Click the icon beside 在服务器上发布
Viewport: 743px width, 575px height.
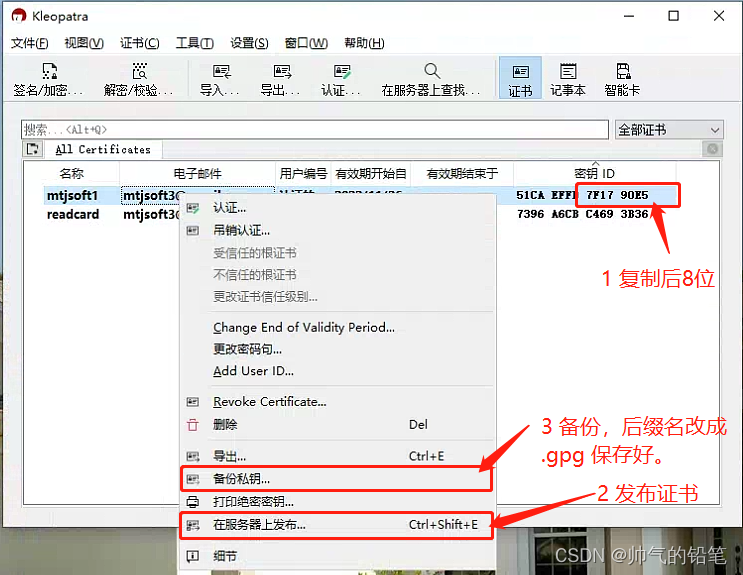click(x=192, y=525)
